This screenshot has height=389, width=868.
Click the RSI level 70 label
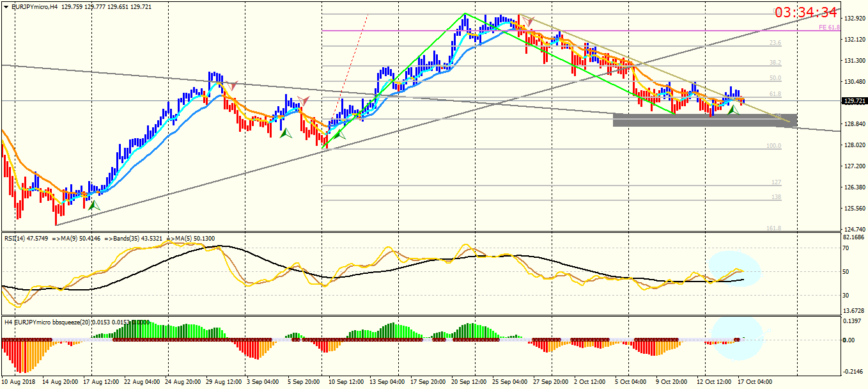point(847,248)
